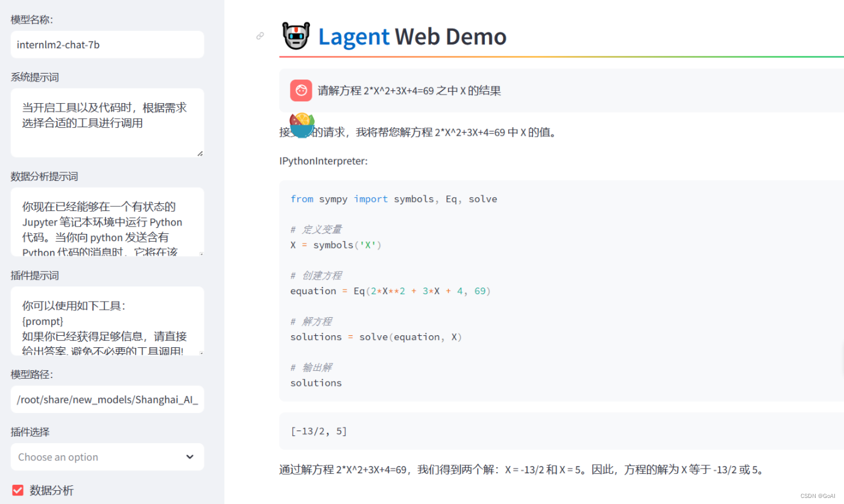Edit the 模型路径 input field
844x504 pixels.
point(107,399)
